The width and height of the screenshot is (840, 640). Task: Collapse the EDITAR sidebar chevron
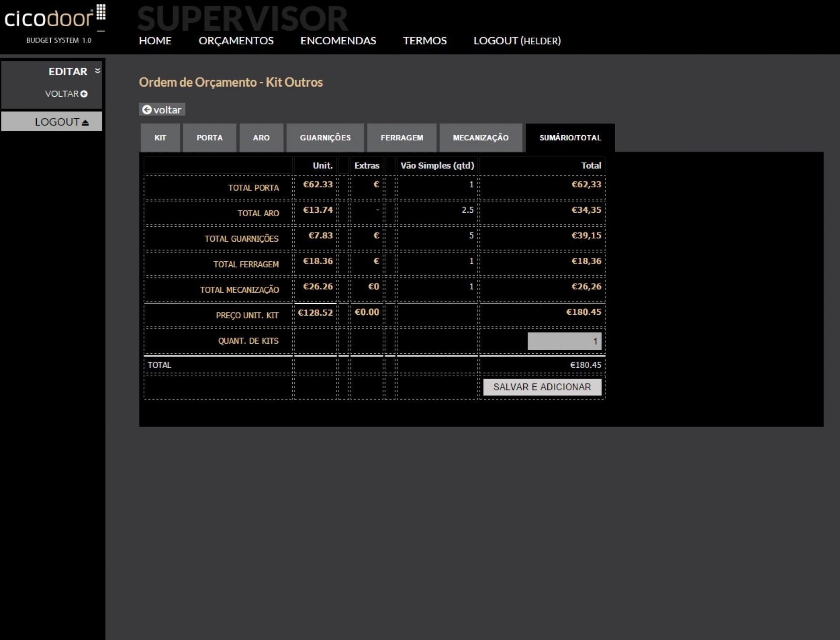(98, 70)
